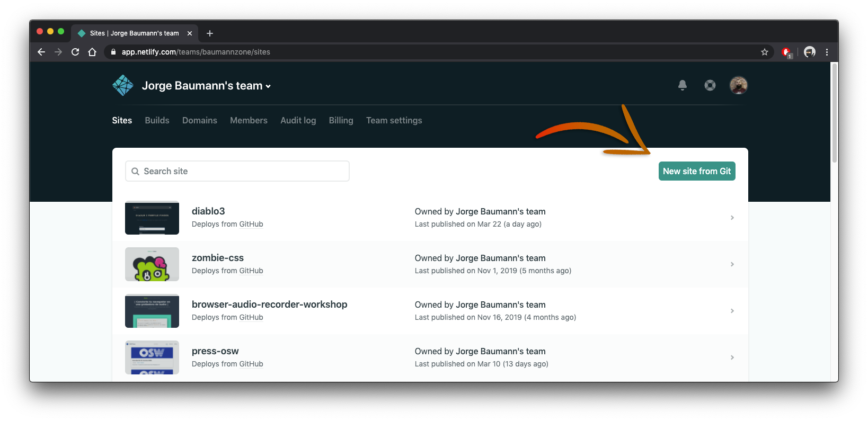Click the Netlify logo icon
Viewport: 868px width, 421px height.
click(123, 85)
